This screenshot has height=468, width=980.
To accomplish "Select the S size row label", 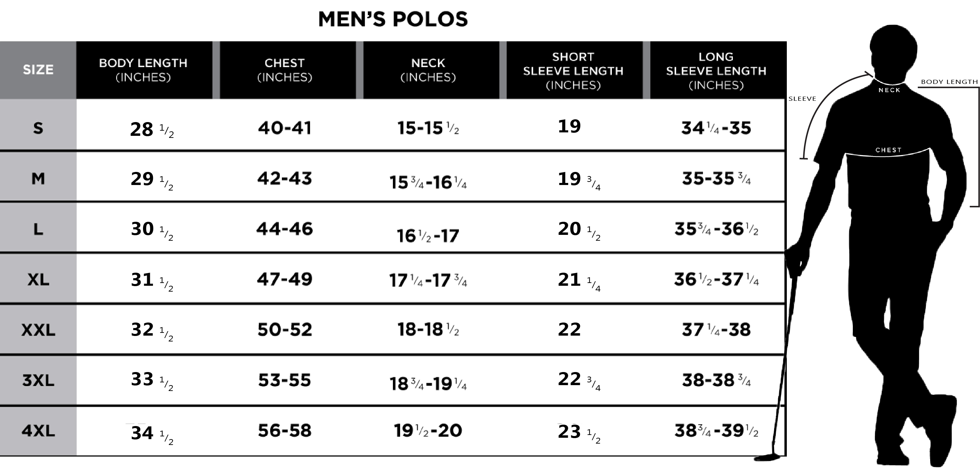I will (x=38, y=128).
